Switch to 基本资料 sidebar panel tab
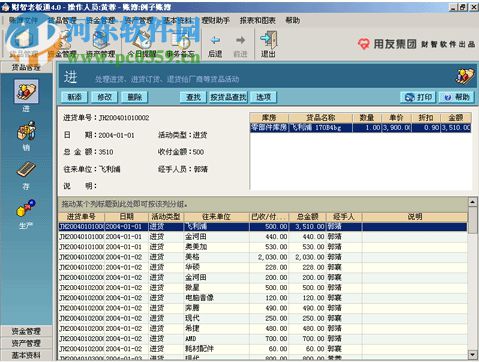Screen dimensions: 479x362 [26, 355]
